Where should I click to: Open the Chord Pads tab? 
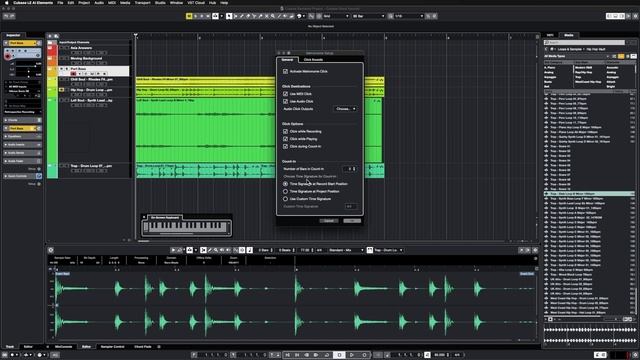point(143,347)
